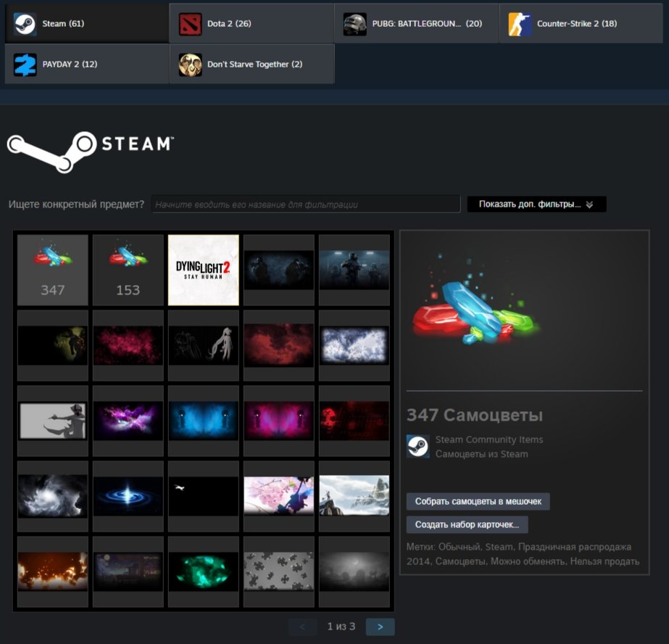Click Steam icon beside Steam Community Items
The image size is (669, 644).
tap(417, 447)
